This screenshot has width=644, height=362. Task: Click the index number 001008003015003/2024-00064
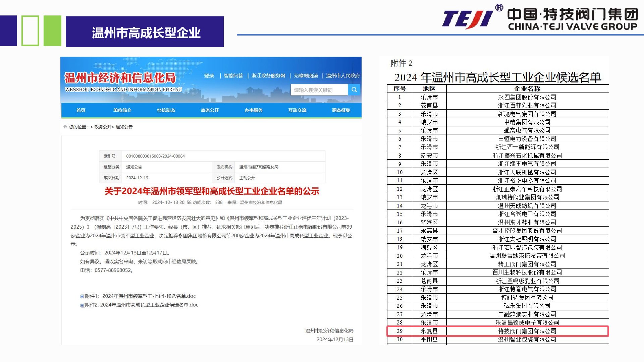point(155,156)
